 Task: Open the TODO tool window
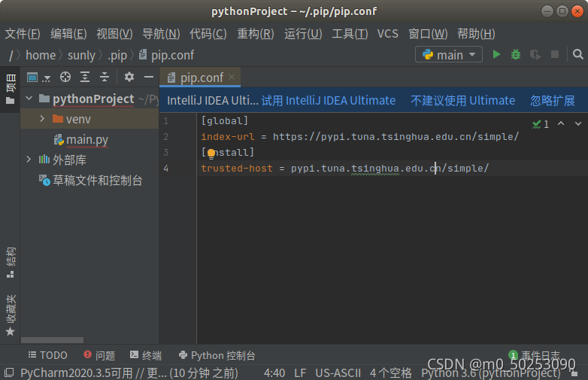[x=47, y=355]
